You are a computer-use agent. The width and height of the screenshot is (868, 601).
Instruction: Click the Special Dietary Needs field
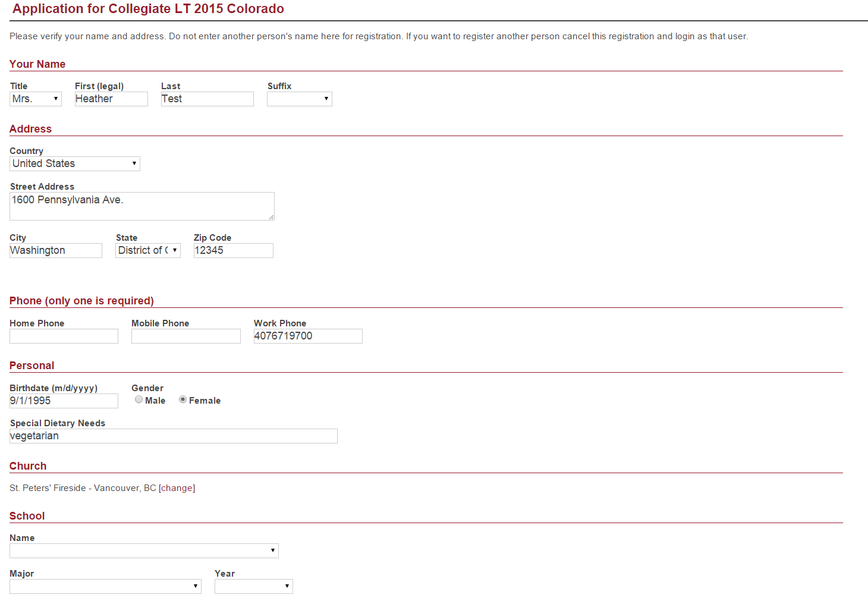point(174,436)
